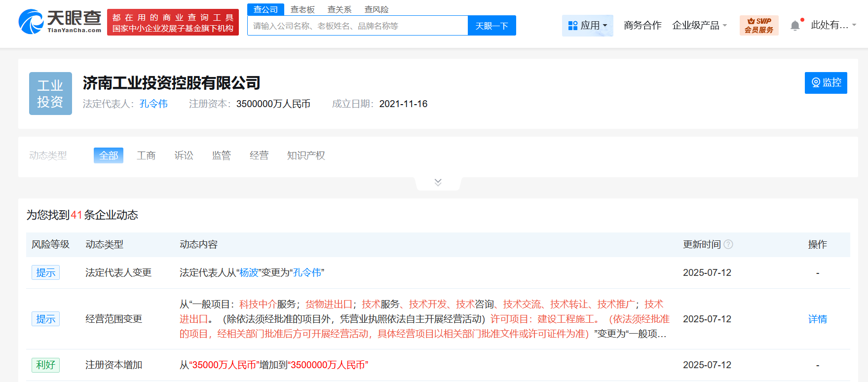
Task: Click the 提示 tag on 法定代表人变更 row
Action: (45, 272)
